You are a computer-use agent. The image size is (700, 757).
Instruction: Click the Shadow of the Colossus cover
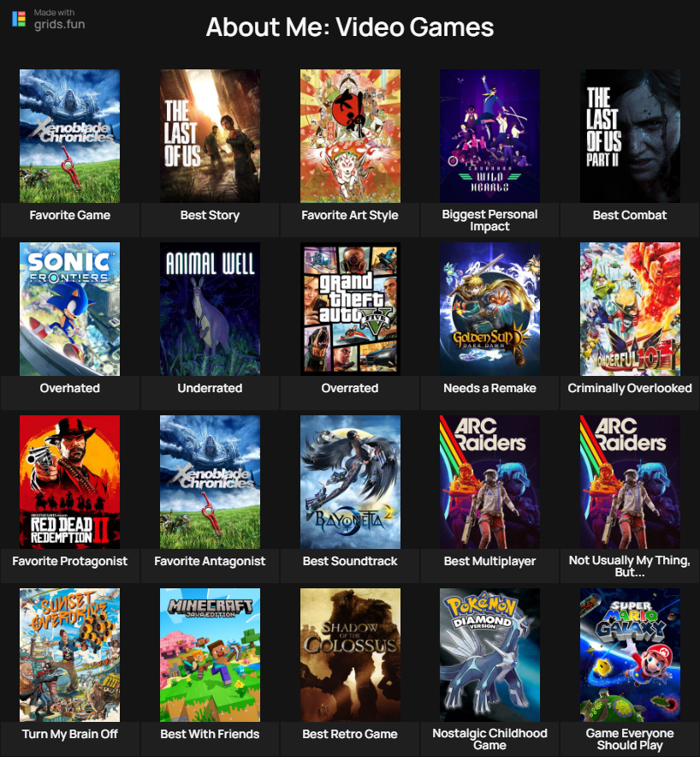(x=350, y=654)
